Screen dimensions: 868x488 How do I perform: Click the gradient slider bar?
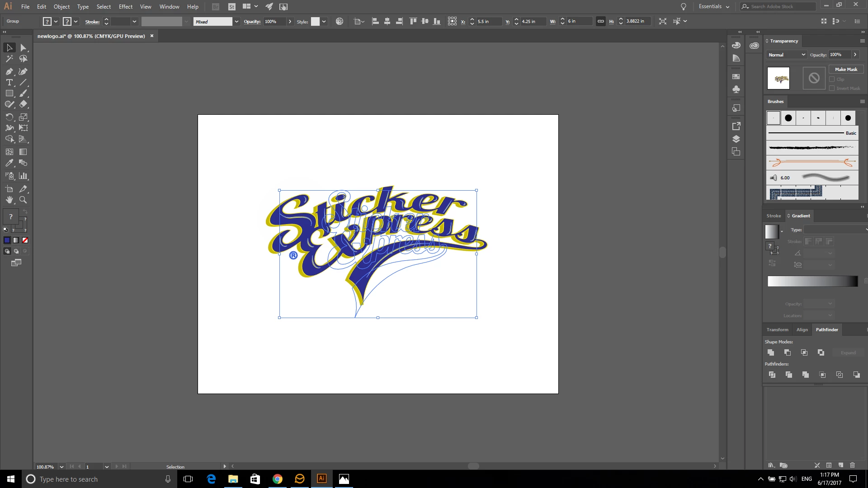pyautogui.click(x=812, y=281)
